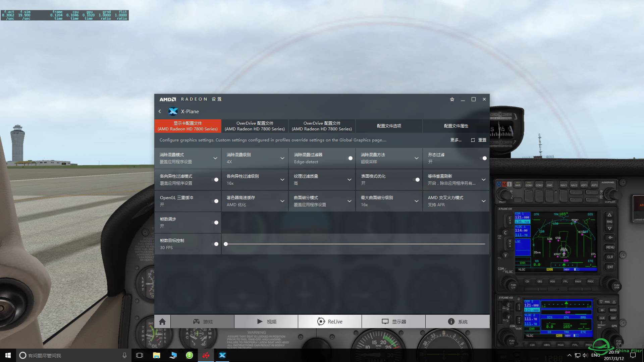
Task: Click RNG down arrow on GPS 530
Action: [x=609, y=228]
